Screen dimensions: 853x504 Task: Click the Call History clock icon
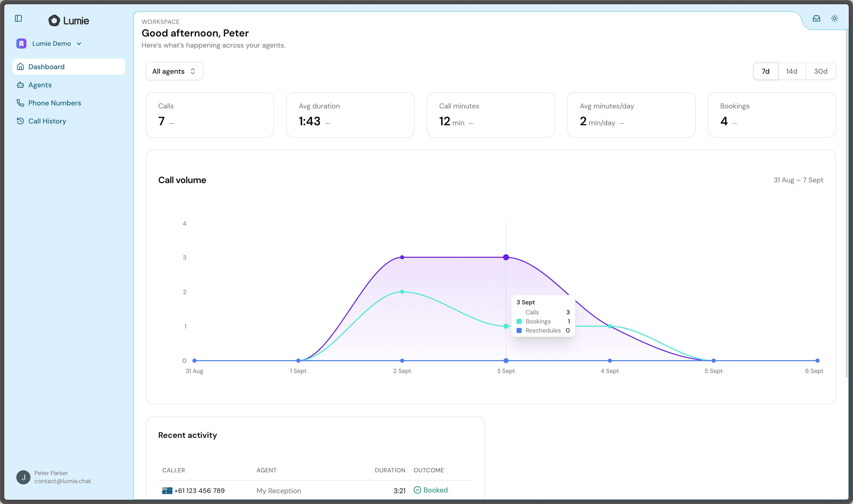20,121
